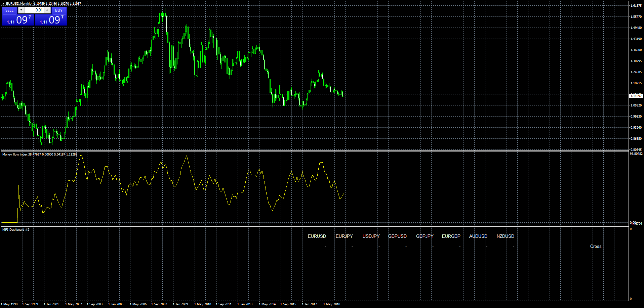This screenshot has height=308, width=644.
Task: Select EURUSD in the MFI dashboard
Action: click(317, 236)
